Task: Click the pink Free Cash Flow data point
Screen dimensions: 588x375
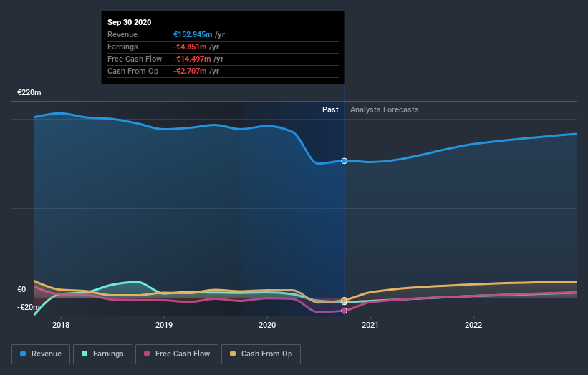Action: 344,311
